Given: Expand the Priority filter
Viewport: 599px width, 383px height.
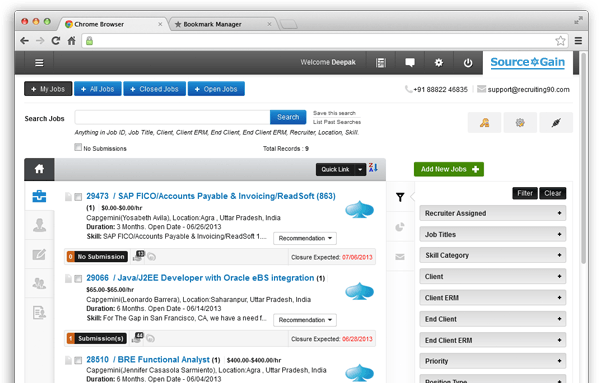Looking at the screenshot, I should coord(492,361).
